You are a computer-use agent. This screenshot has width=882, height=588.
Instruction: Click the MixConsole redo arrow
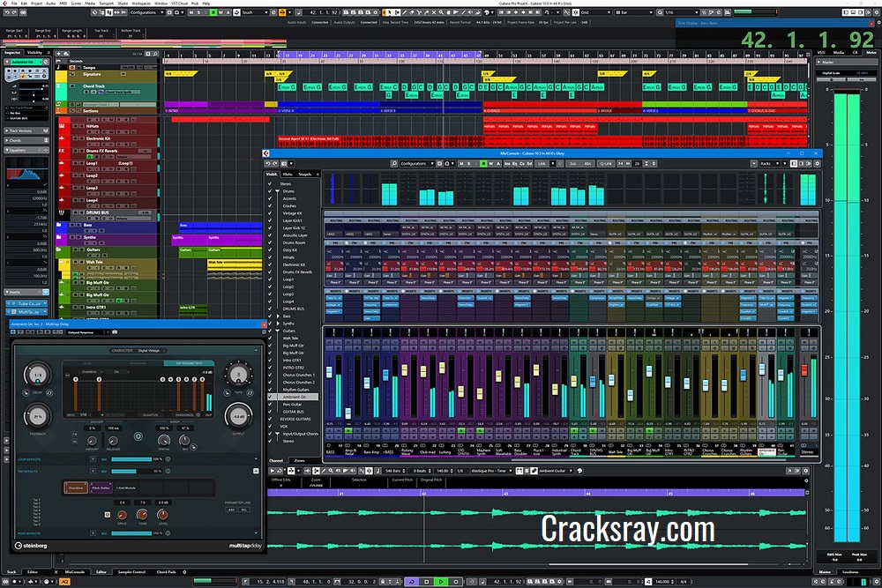[x=275, y=164]
